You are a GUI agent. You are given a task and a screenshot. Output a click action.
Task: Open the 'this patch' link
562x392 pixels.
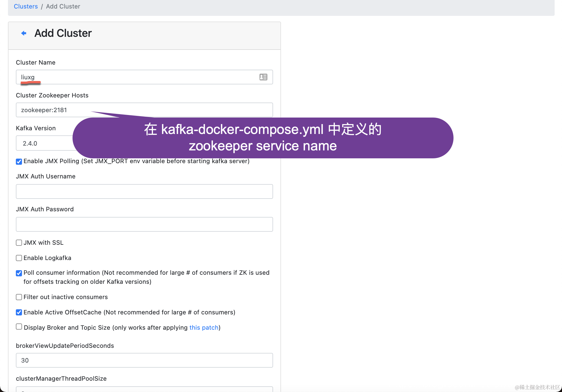[204, 328]
